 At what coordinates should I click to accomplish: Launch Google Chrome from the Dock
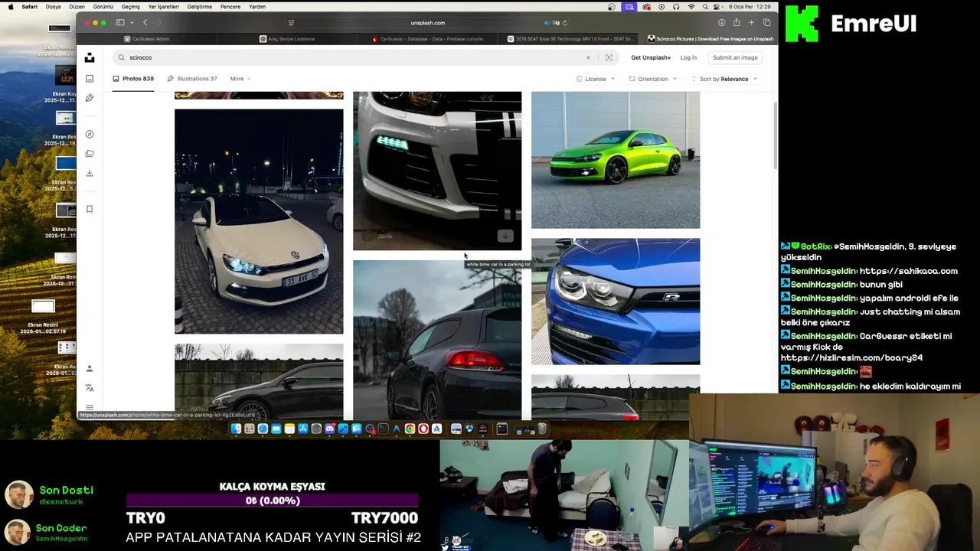pyautogui.click(x=410, y=429)
